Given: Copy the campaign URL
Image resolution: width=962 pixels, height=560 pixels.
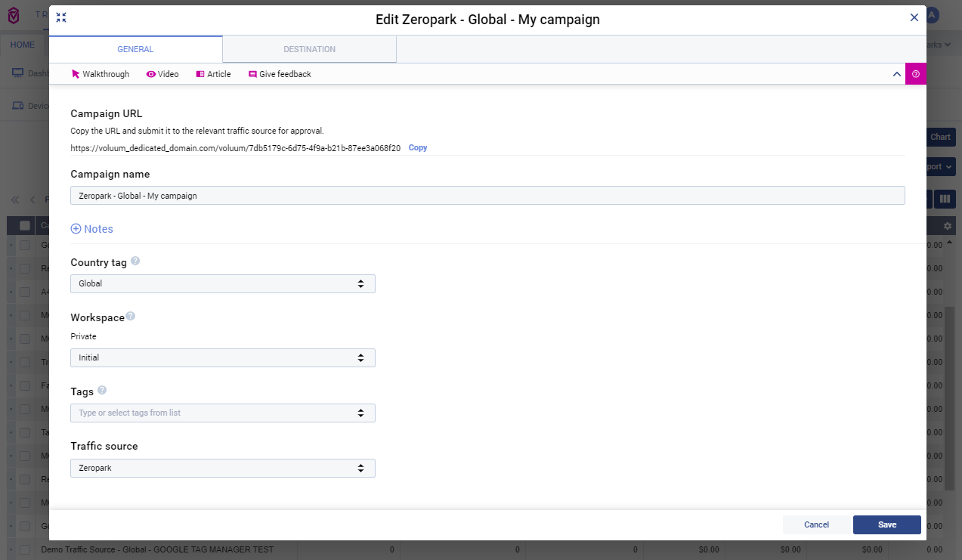Looking at the screenshot, I should tap(418, 148).
